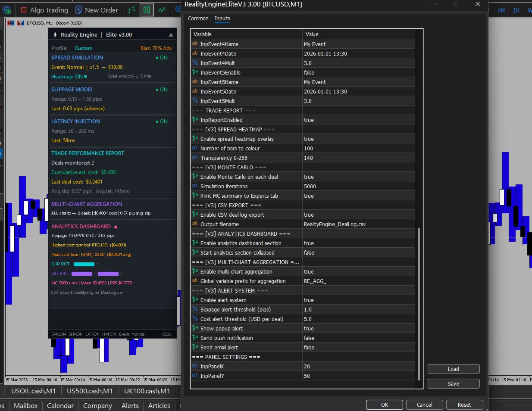Collapse the Reality Engine panel with triangle
532x411 pixels.
coord(171,35)
